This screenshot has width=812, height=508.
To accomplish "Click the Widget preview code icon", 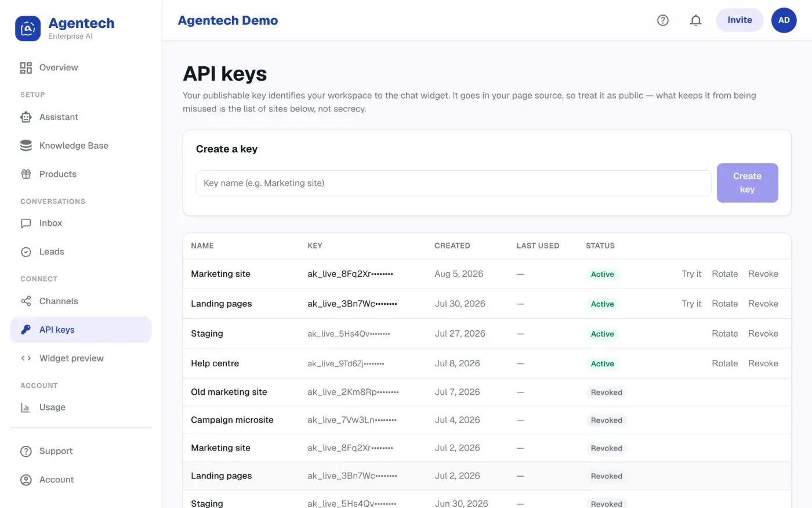I will [x=26, y=358].
